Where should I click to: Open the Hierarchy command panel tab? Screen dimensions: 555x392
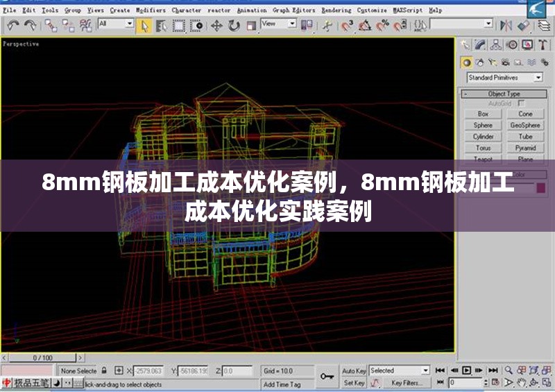[497, 45]
